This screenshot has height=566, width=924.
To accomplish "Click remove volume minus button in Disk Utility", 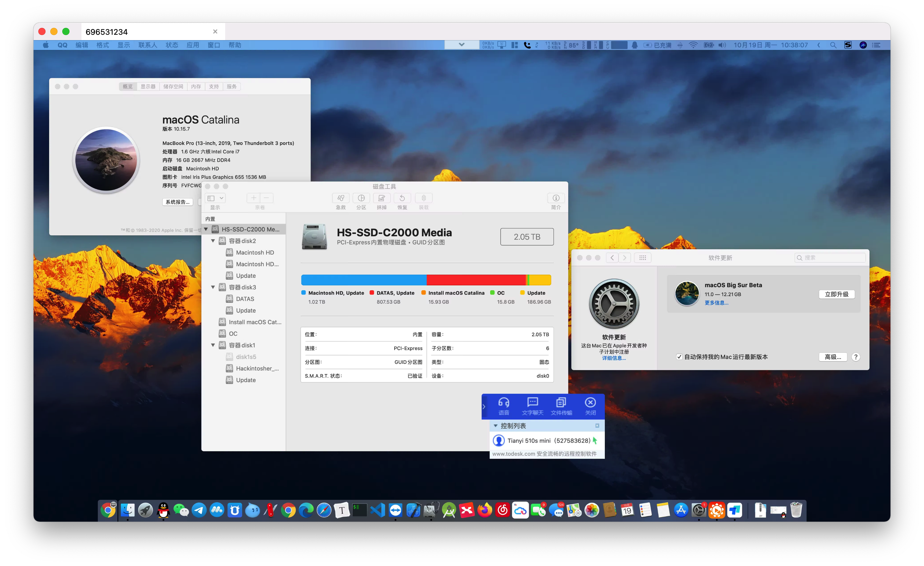I will coord(266,198).
